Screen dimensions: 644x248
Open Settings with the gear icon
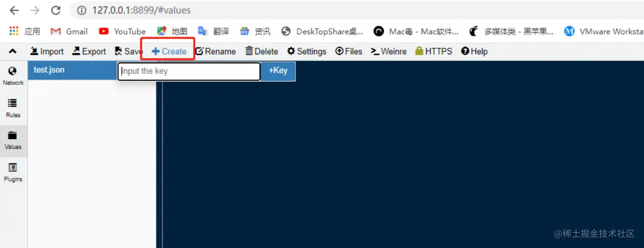306,51
